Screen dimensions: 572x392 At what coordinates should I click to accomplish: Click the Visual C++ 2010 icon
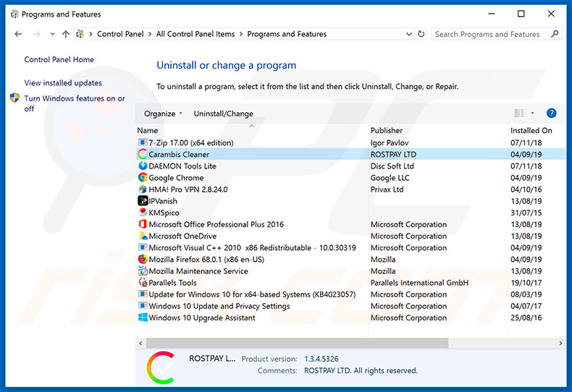point(143,247)
